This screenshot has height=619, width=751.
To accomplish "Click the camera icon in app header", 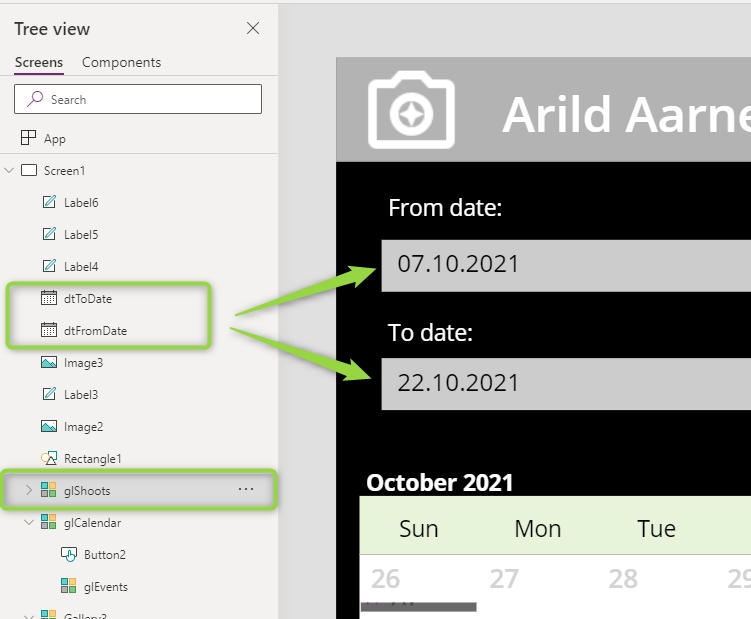I will (x=411, y=110).
